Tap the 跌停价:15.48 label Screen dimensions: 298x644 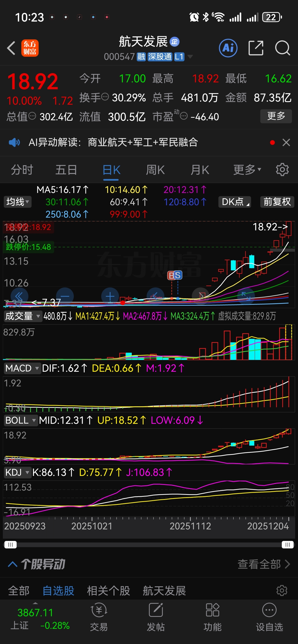pos(28,247)
